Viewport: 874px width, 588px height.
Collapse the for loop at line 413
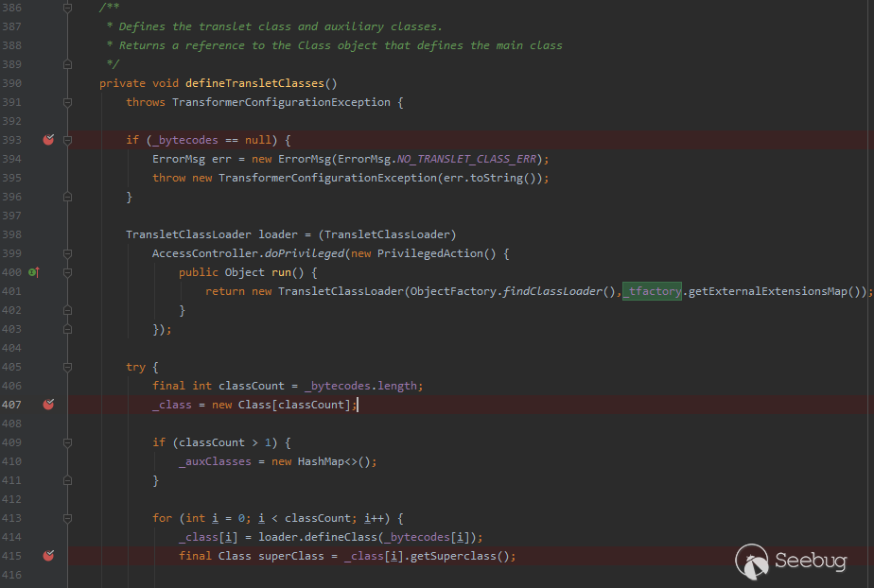[x=66, y=517]
